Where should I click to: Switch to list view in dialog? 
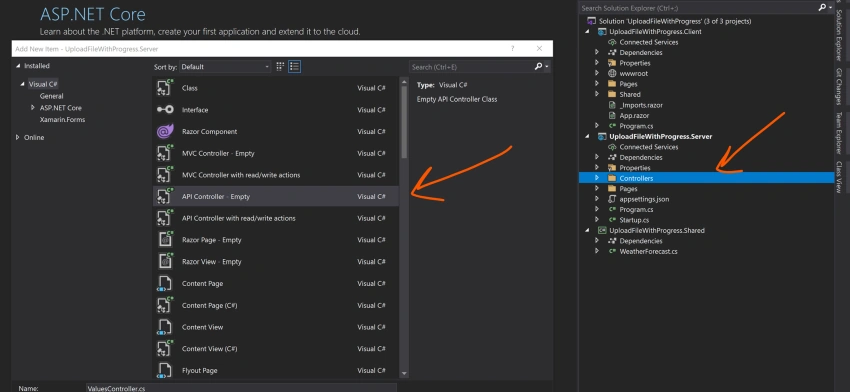(294, 67)
